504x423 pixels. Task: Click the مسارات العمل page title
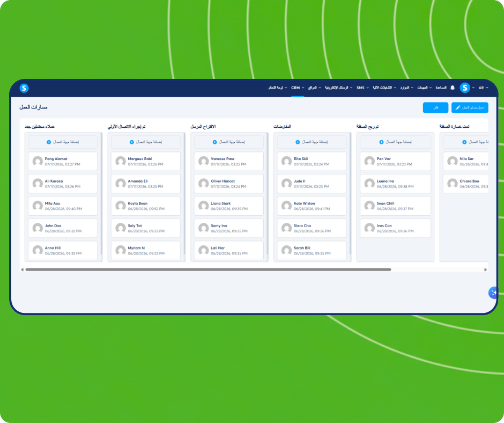33,107
